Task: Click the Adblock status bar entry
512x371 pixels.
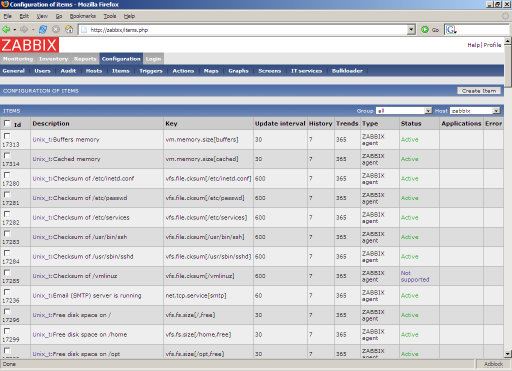Action: [x=493, y=364]
